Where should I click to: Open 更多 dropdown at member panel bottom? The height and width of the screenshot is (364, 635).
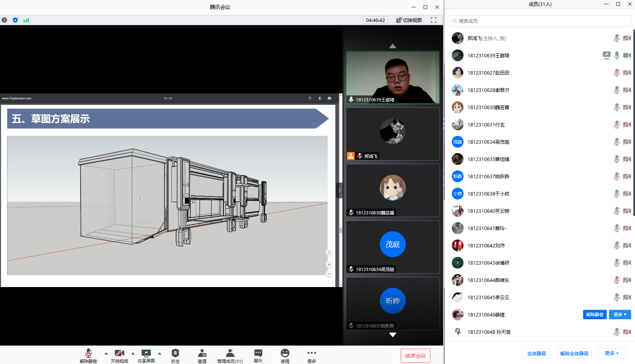(612, 353)
